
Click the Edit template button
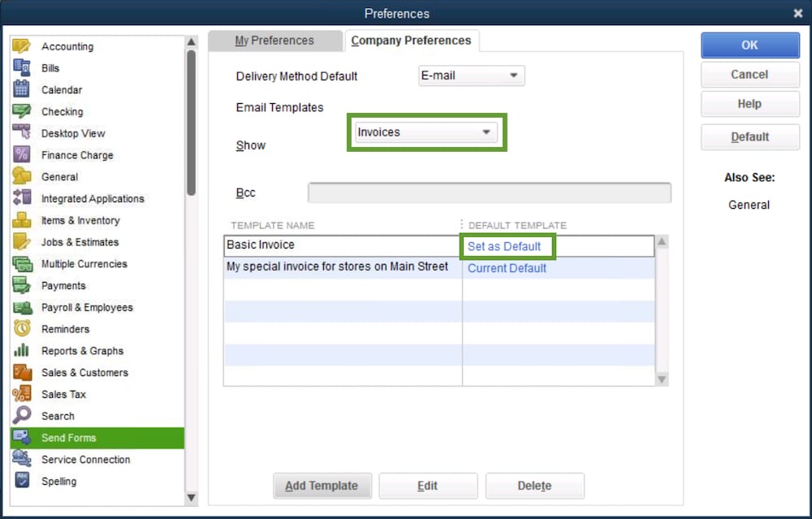[428, 486]
